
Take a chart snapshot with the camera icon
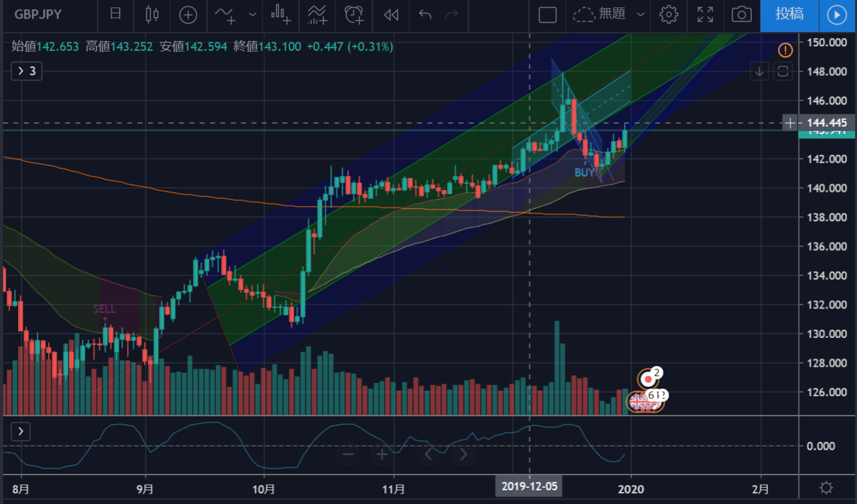(741, 14)
